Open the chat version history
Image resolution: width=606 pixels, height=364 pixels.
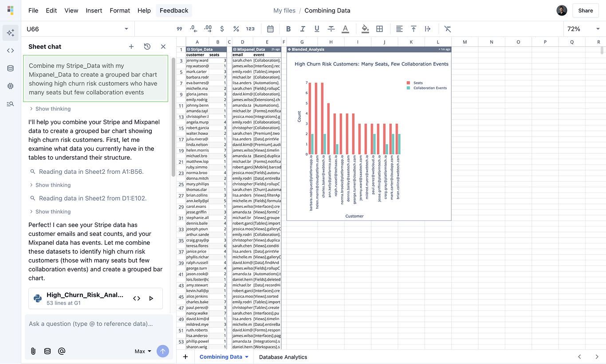(147, 46)
